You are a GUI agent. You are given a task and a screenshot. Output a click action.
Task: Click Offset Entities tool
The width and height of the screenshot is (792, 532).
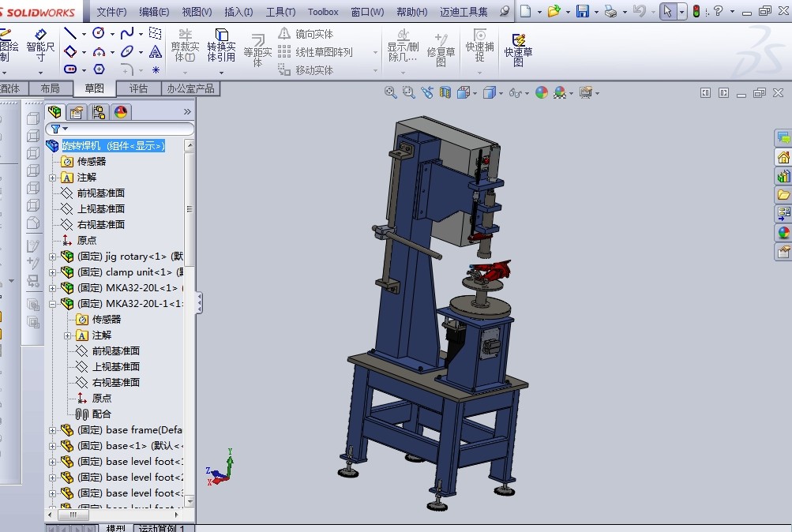click(x=257, y=50)
